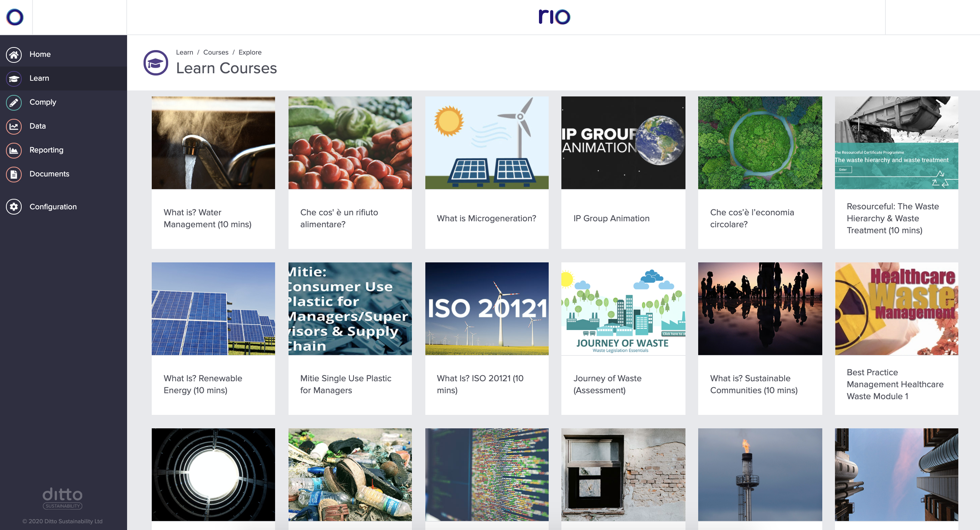980x530 pixels.
Task: Open the Journey of Waste illustration thumbnail
Action: (x=623, y=309)
